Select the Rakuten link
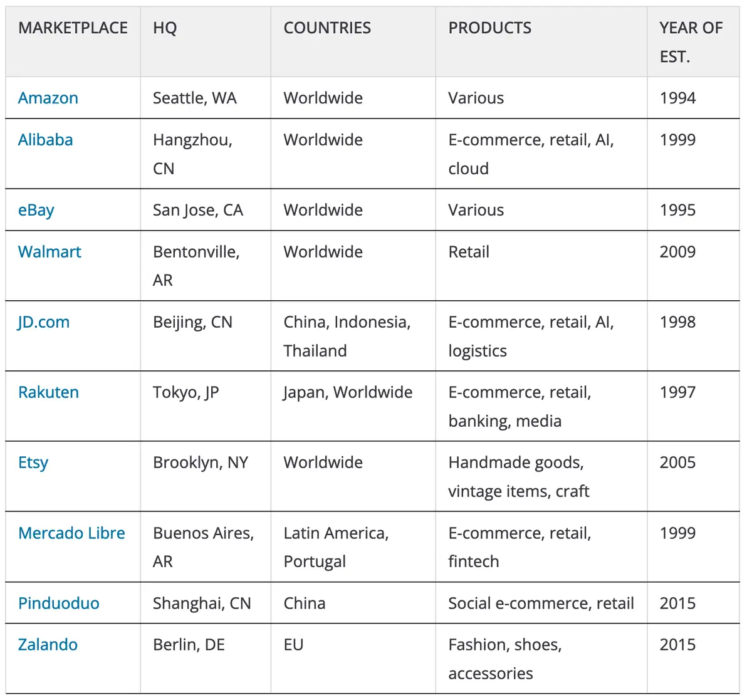Screen dimensions: 752x700 coord(48,392)
